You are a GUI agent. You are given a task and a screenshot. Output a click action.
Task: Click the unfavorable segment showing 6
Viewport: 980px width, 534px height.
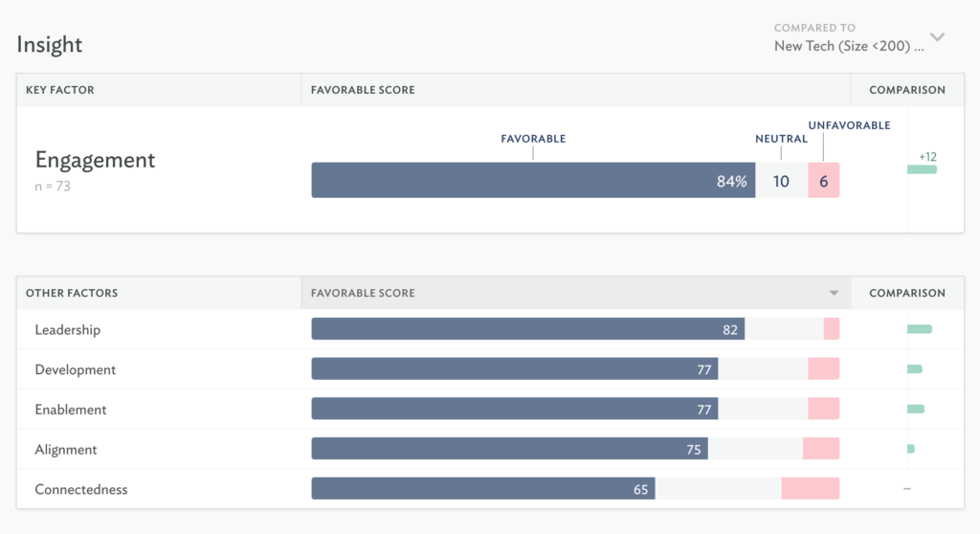(824, 180)
